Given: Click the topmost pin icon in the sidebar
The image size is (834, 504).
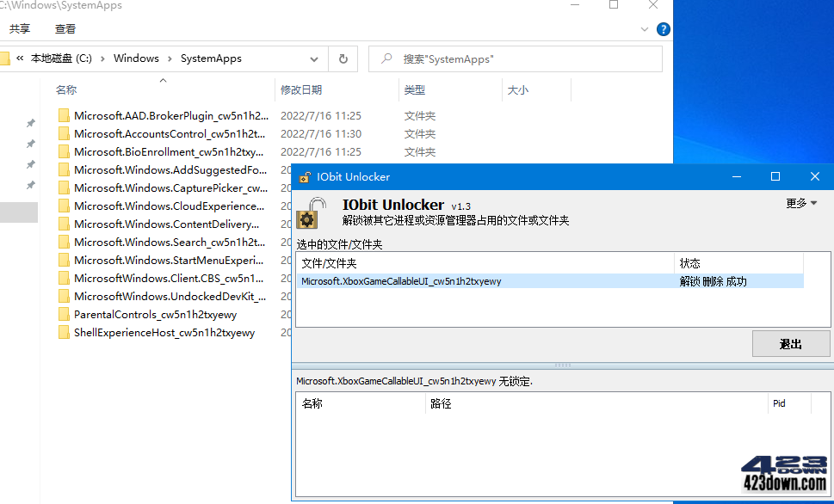Looking at the screenshot, I should coord(31,123).
